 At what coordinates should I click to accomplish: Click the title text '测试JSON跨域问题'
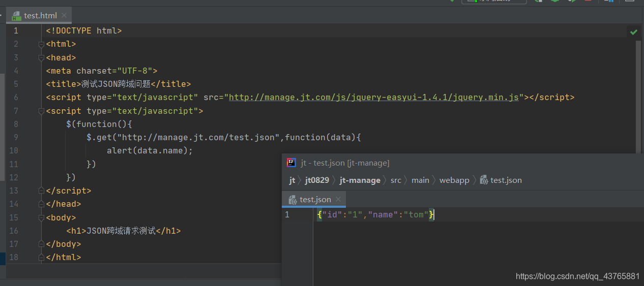(116, 84)
